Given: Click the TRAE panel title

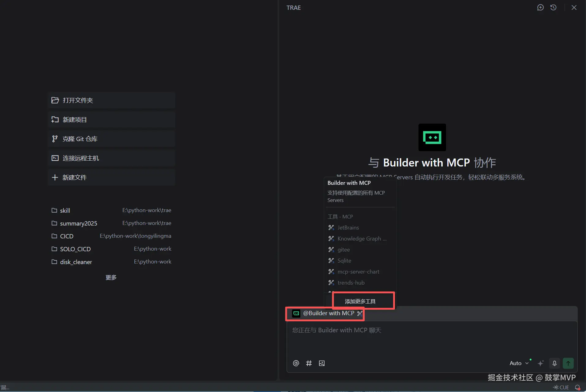Looking at the screenshot, I should point(294,8).
